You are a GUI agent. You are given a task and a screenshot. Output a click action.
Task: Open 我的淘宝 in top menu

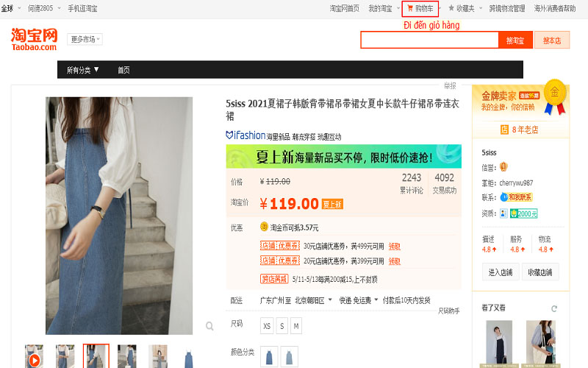click(x=383, y=8)
